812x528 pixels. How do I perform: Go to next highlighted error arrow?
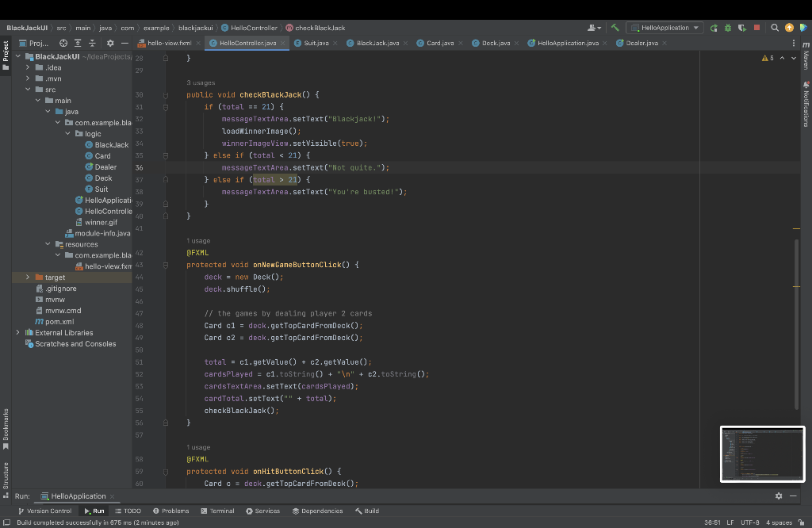coord(793,58)
